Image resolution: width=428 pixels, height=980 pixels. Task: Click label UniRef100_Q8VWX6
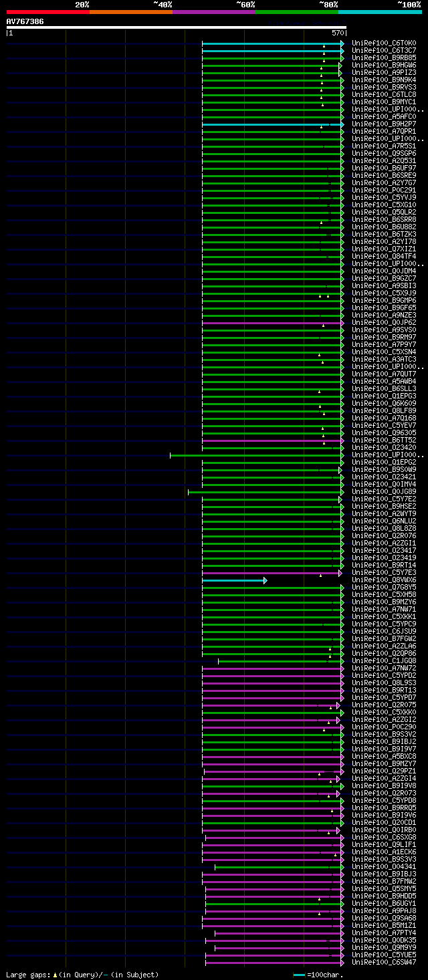click(x=384, y=580)
